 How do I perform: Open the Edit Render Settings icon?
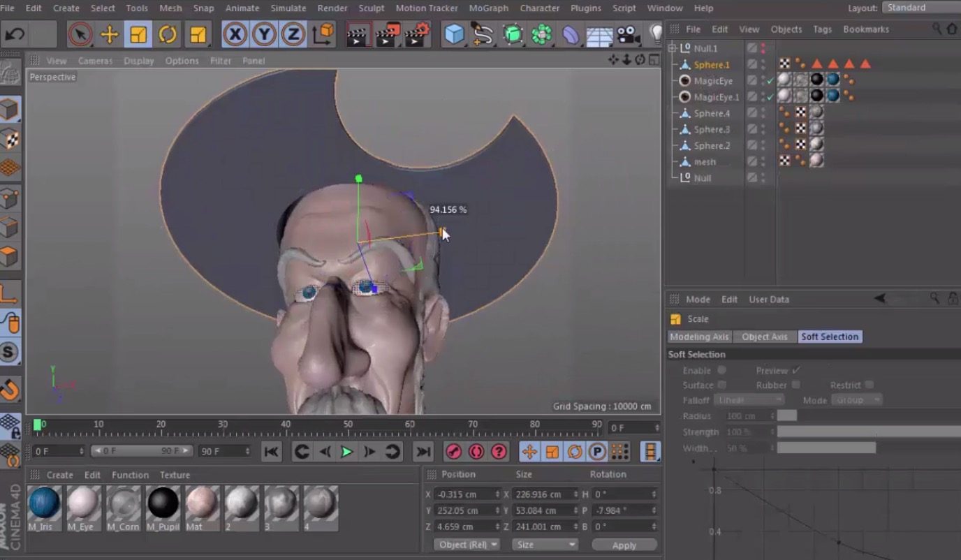click(x=417, y=34)
